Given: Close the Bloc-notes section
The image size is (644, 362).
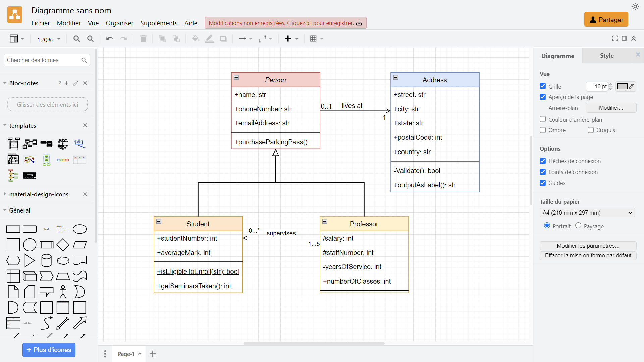Looking at the screenshot, I should click(85, 83).
